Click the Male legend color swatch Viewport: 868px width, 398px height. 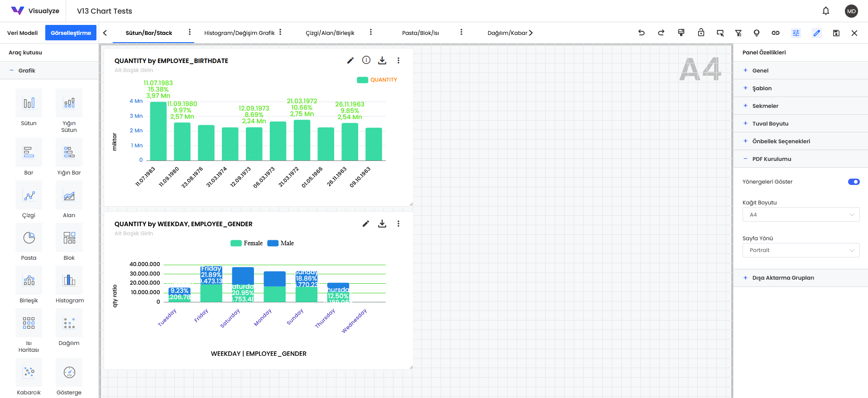(x=273, y=243)
